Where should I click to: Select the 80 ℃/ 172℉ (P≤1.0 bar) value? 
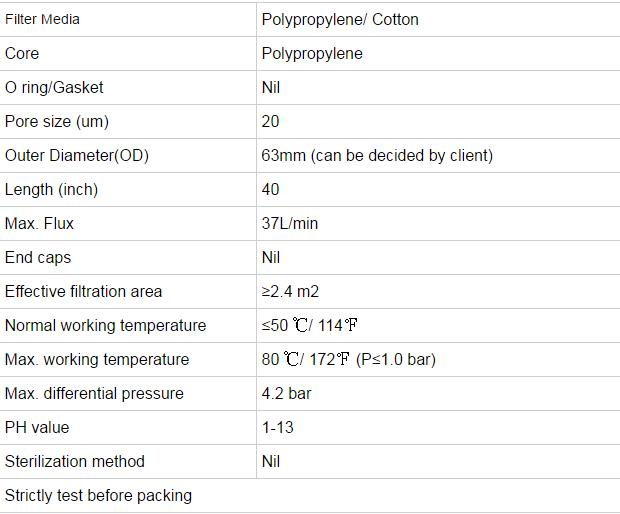[349, 359]
